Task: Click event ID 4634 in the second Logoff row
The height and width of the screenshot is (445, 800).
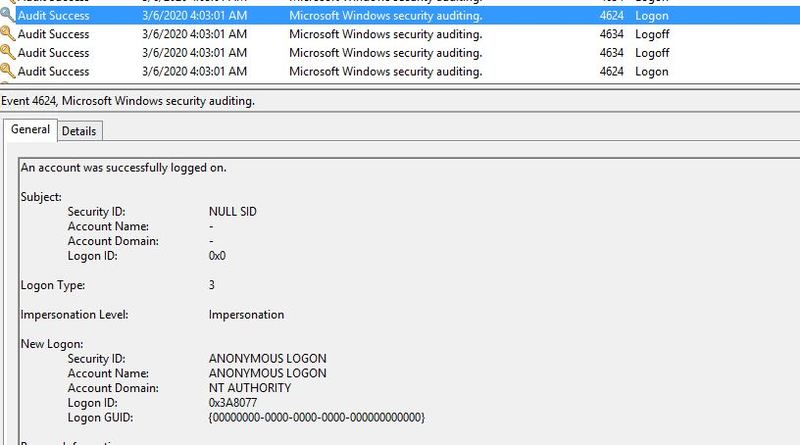Action: pos(611,53)
